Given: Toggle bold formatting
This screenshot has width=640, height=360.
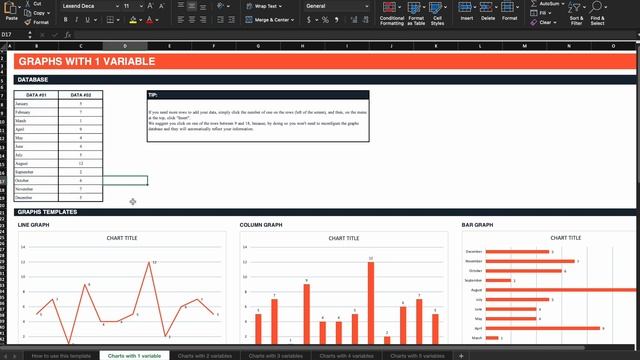Looking at the screenshot, I should click(65, 20).
